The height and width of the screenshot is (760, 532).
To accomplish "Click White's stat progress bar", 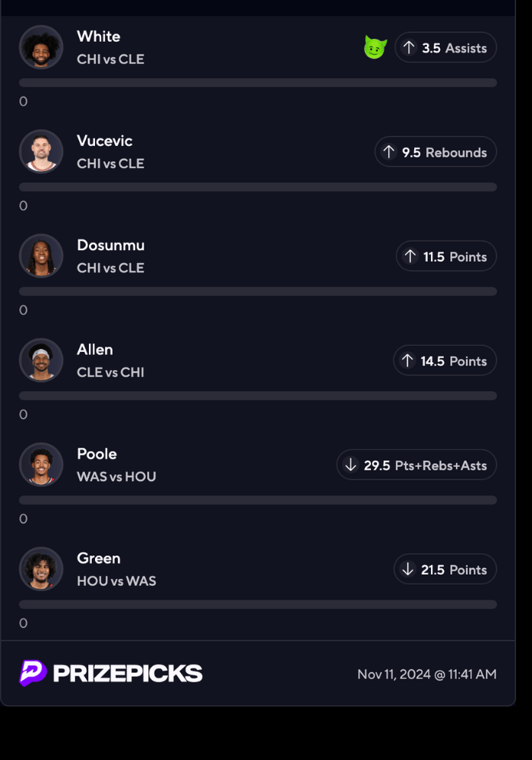I will coord(258,82).
